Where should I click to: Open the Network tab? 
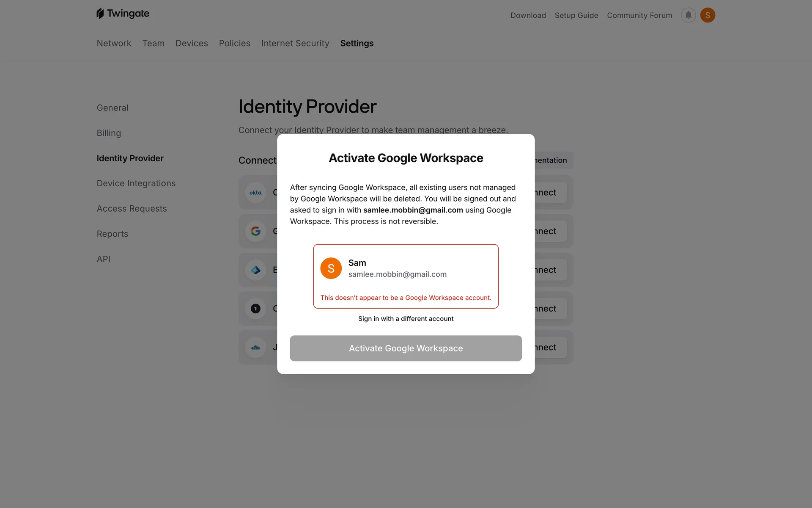tap(114, 43)
